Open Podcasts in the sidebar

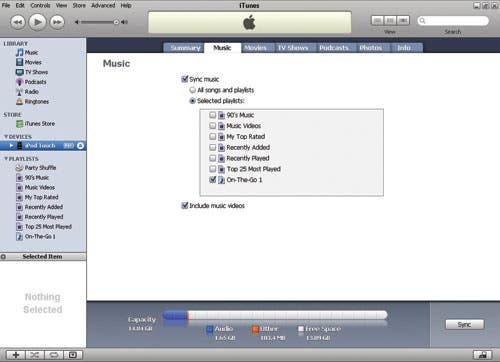point(31,82)
